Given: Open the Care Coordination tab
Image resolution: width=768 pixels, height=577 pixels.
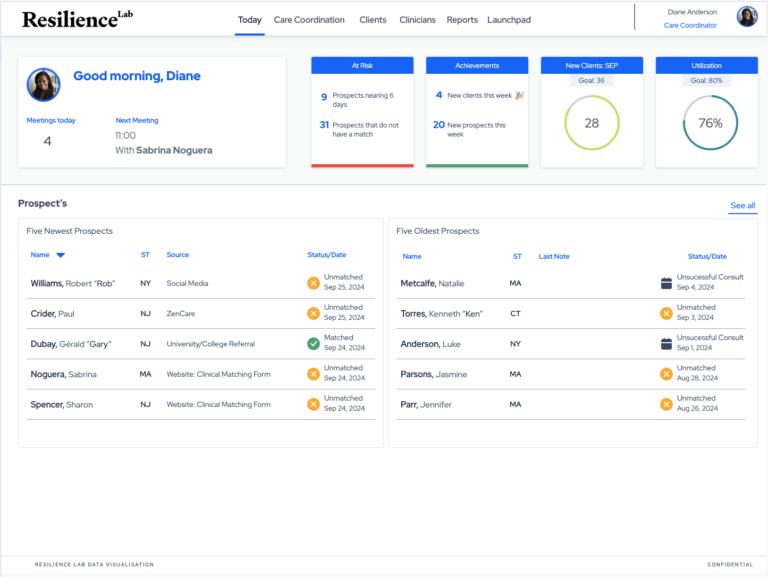Looking at the screenshot, I should [x=309, y=20].
